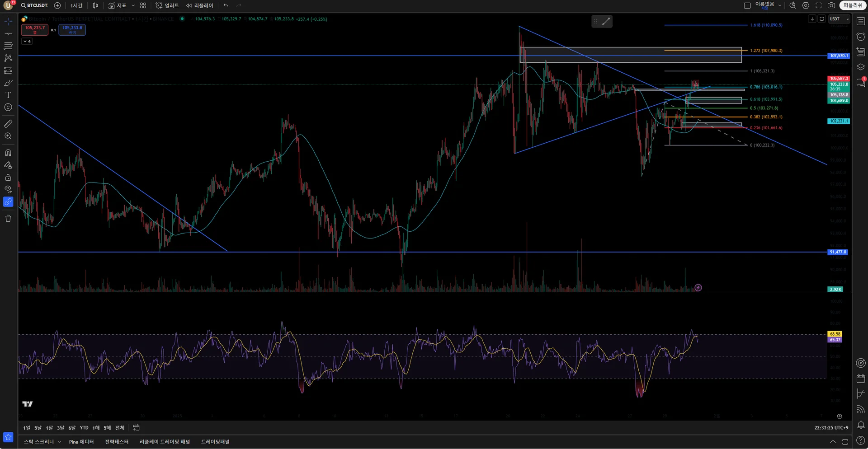The height and width of the screenshot is (449, 868).
Task: Set chart range to YTD
Action: tap(84, 428)
